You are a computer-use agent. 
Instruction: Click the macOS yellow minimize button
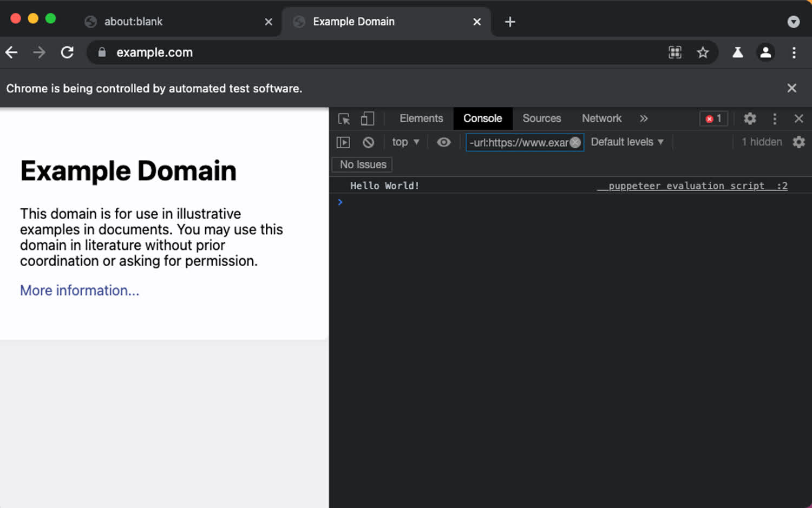[33, 18]
